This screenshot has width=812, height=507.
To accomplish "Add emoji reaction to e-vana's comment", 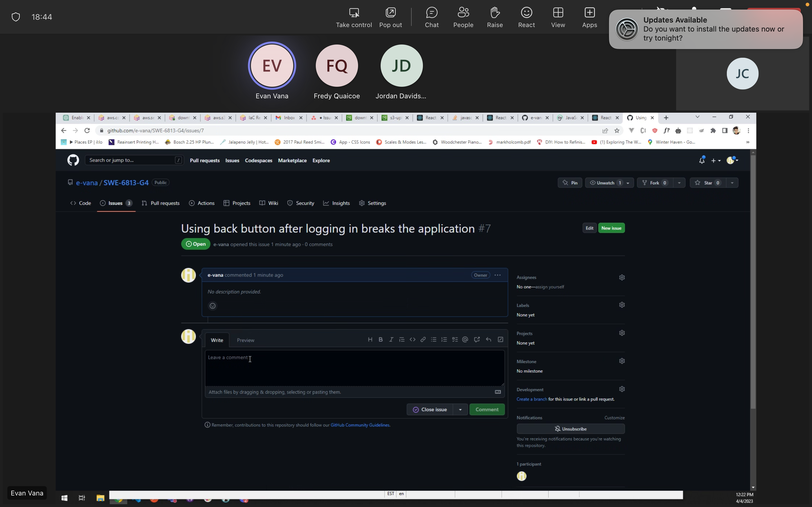I will pos(212,306).
